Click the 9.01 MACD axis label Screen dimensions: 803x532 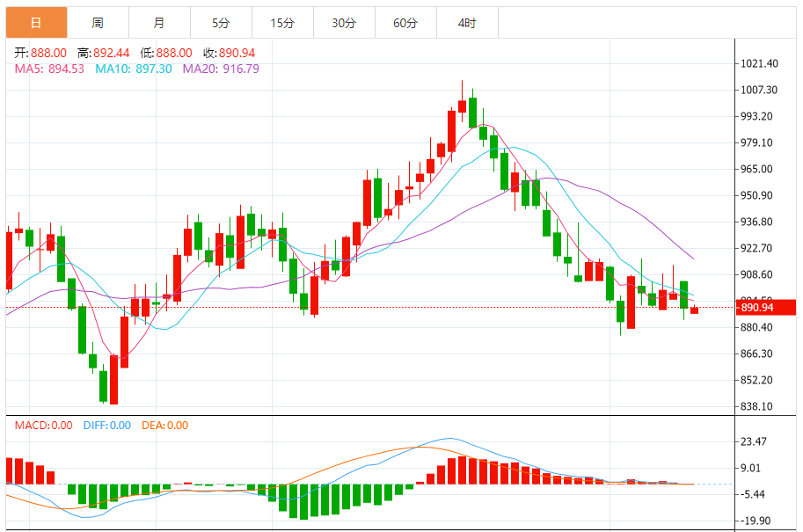[751, 468]
